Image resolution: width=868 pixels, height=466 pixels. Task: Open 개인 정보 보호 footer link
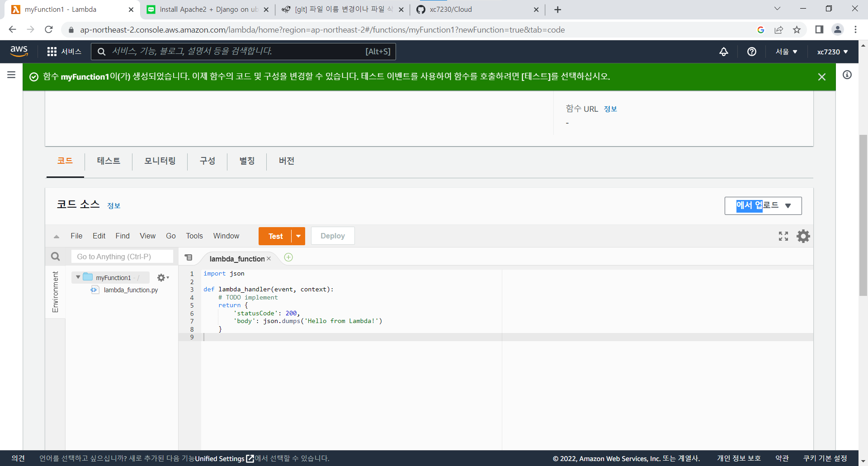(739, 459)
